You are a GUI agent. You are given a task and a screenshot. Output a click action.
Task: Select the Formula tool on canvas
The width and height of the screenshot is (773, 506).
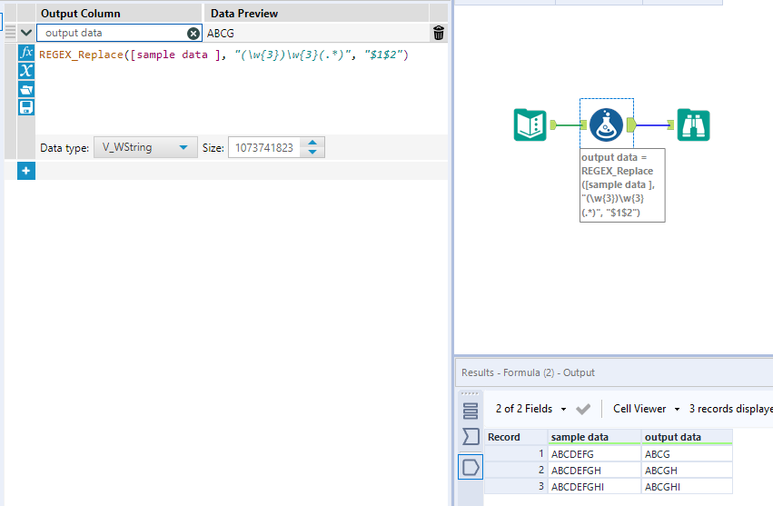pyautogui.click(x=606, y=125)
